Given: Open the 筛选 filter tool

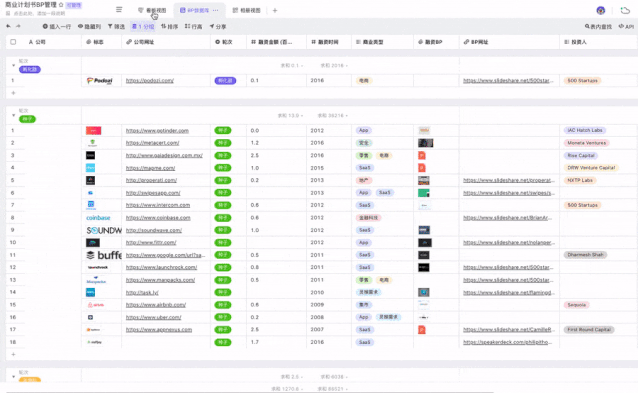Looking at the screenshot, I should 116,26.
